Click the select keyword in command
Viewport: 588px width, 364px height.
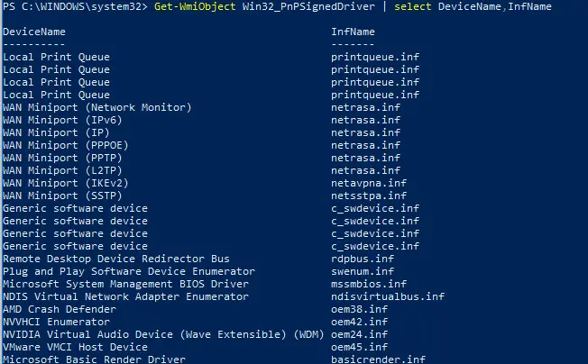click(412, 6)
